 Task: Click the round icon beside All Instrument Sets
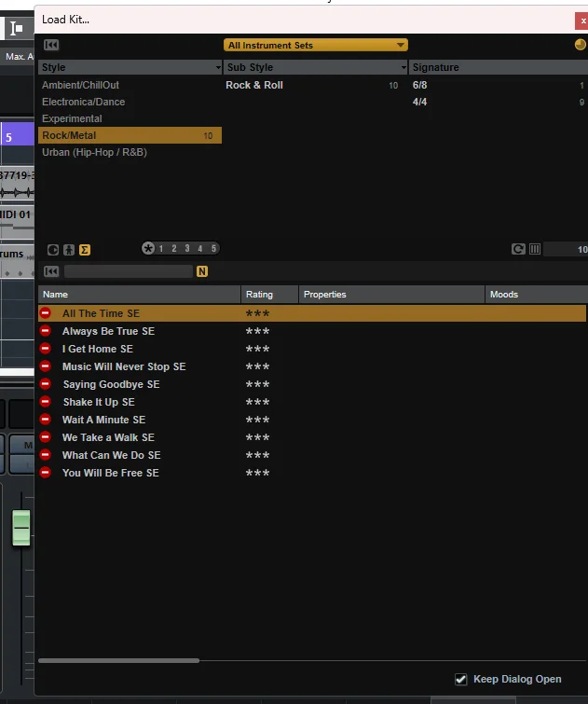580,45
